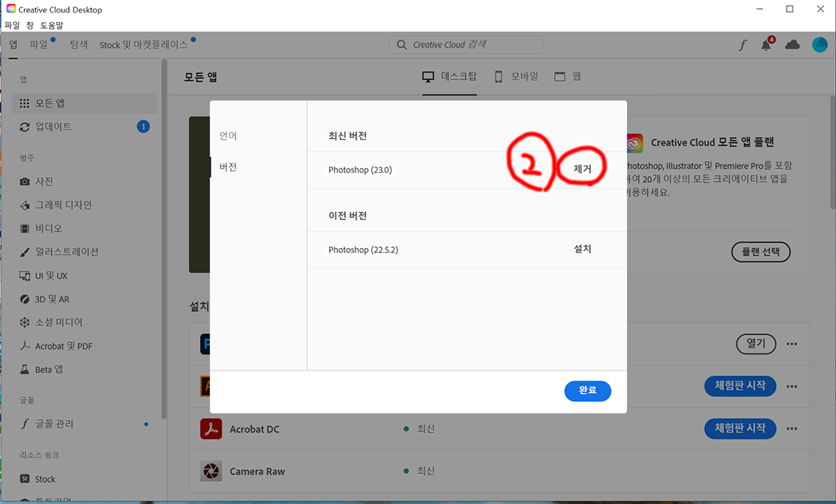Viewport: 836px width, 504px height.
Task: Click the Creative Cloud app logo in title bar
Action: pos(10,9)
